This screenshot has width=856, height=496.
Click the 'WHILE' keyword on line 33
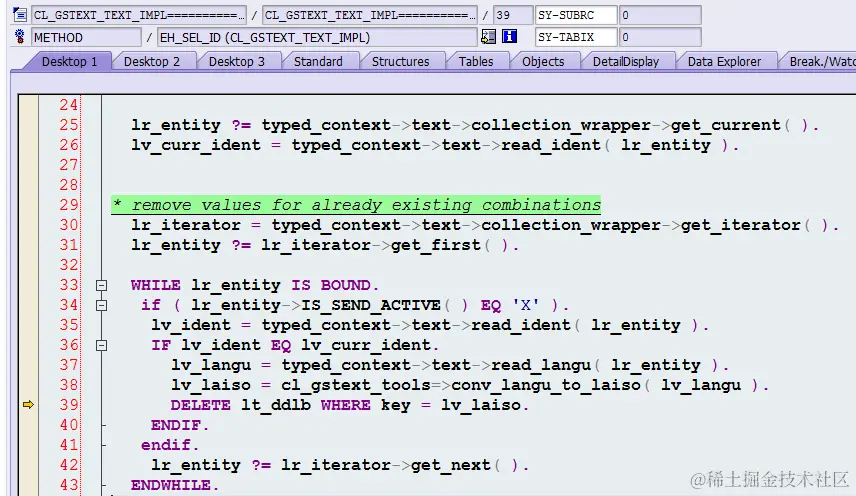click(156, 285)
